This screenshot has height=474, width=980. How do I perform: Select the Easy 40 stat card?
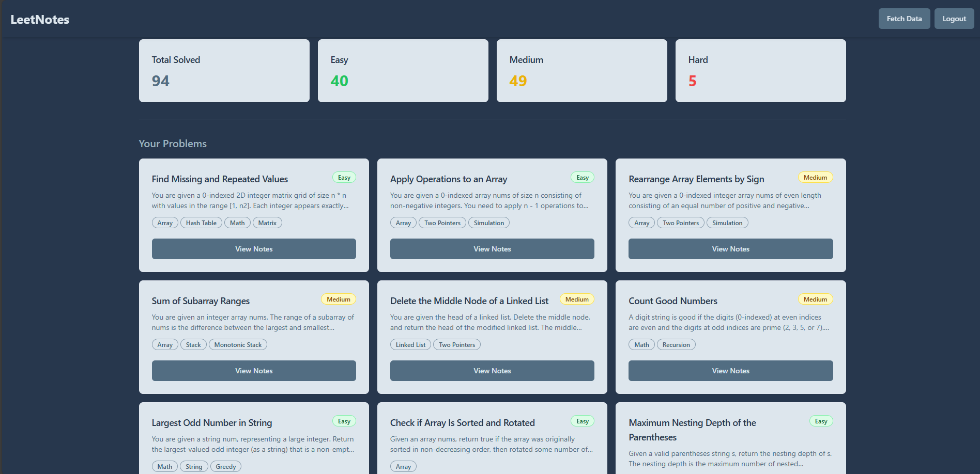pyautogui.click(x=403, y=71)
